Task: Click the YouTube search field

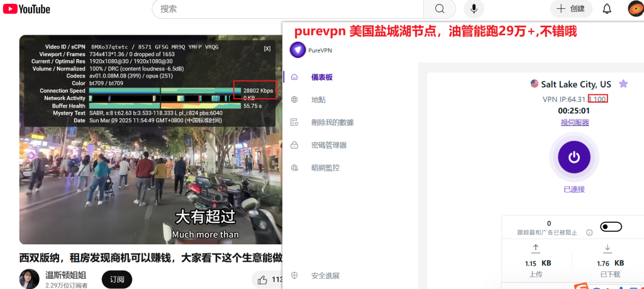Action: point(287,9)
